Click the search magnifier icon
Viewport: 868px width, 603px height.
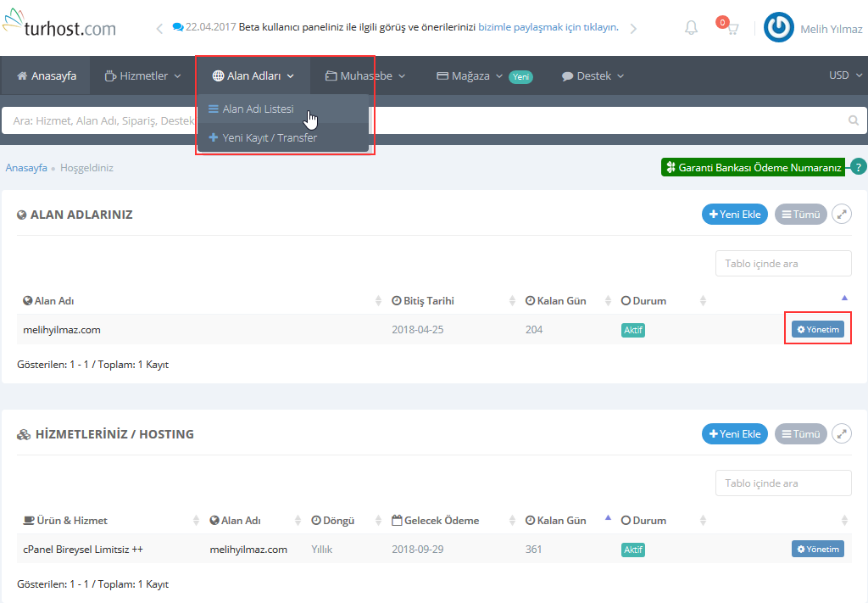point(854,120)
